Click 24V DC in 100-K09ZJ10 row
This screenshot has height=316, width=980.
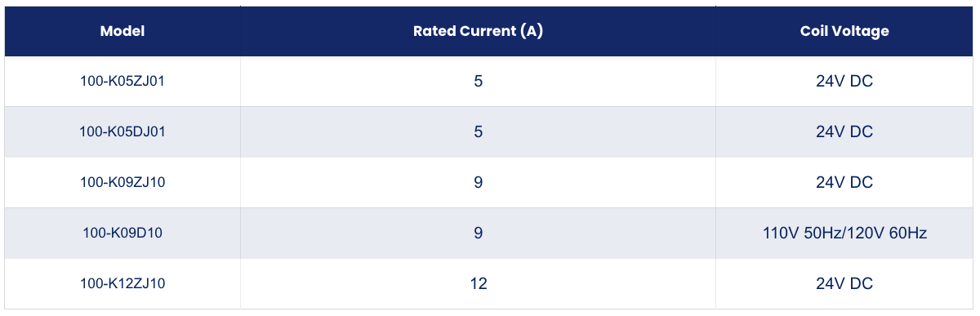844,183
